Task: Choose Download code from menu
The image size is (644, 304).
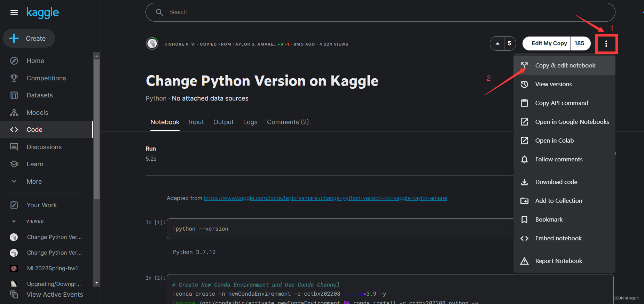Action: 556,182
